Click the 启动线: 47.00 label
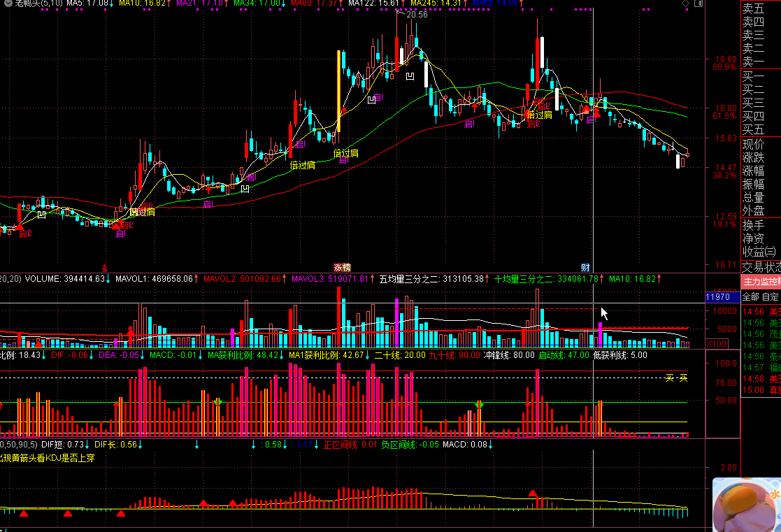This screenshot has height=532, width=781. tap(564, 355)
